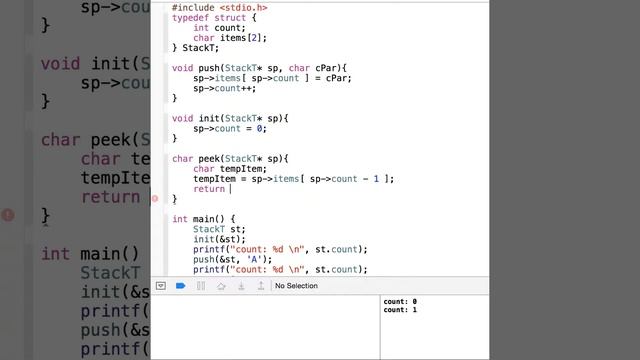
Task: Click the empty variables view pane
Action: [x=265, y=327]
